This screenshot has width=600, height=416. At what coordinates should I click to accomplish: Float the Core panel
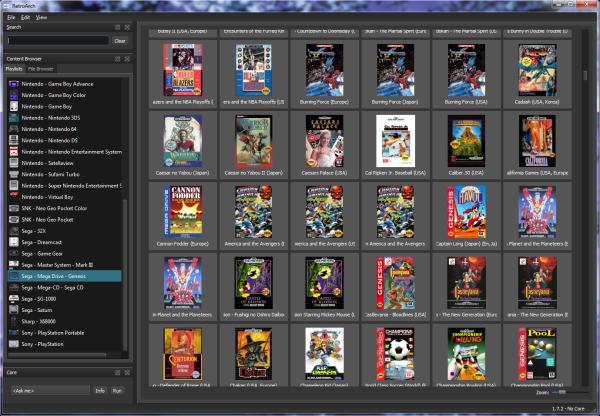pyautogui.click(x=117, y=372)
